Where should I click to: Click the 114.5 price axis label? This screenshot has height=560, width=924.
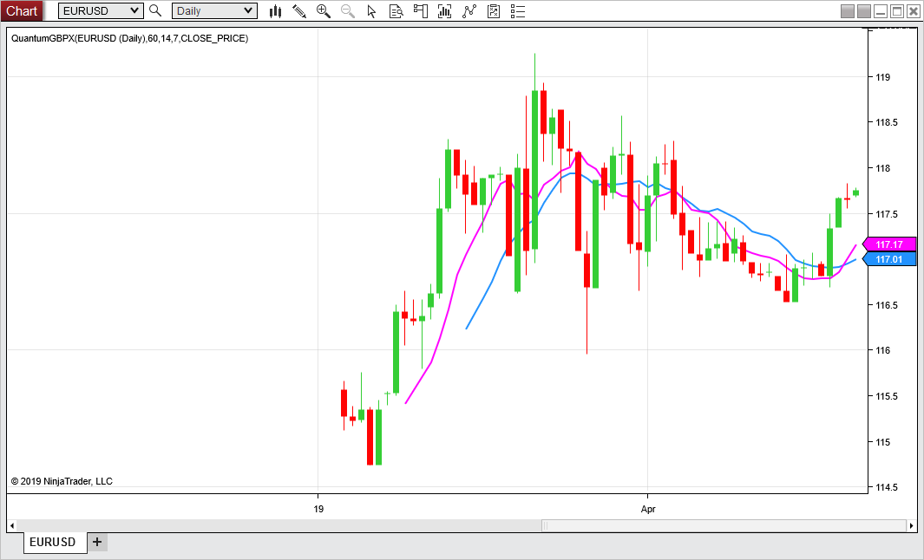pyautogui.click(x=887, y=487)
